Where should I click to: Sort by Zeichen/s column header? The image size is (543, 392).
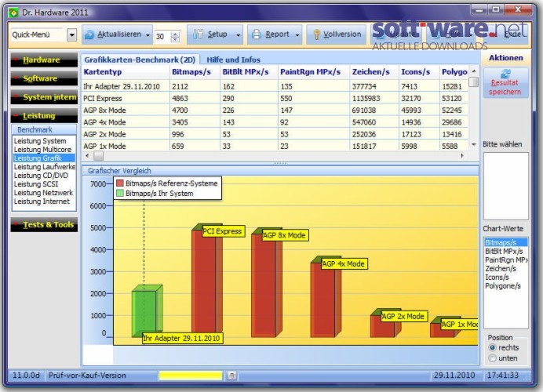pyautogui.click(x=374, y=72)
